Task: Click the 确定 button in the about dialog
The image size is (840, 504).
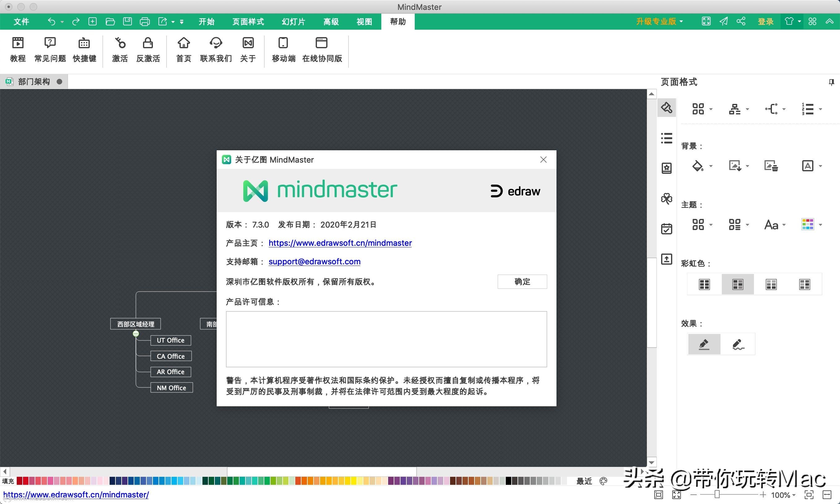Action: pos(522,282)
